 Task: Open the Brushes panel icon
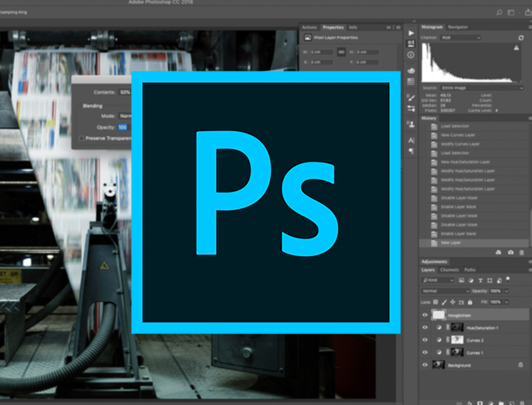(x=411, y=97)
